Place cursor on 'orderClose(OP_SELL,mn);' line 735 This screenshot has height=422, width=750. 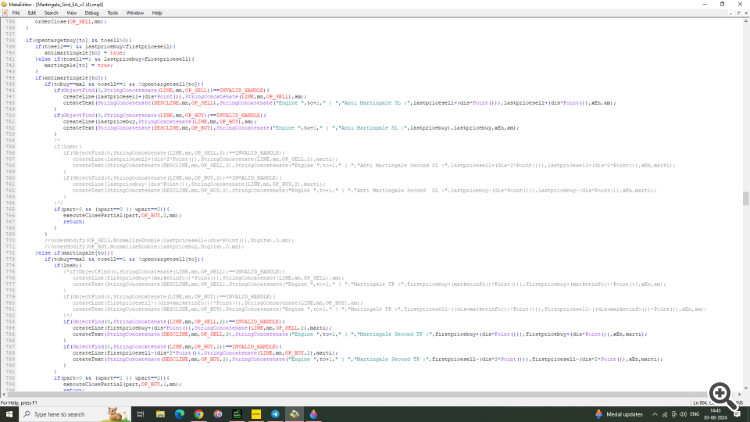point(71,22)
